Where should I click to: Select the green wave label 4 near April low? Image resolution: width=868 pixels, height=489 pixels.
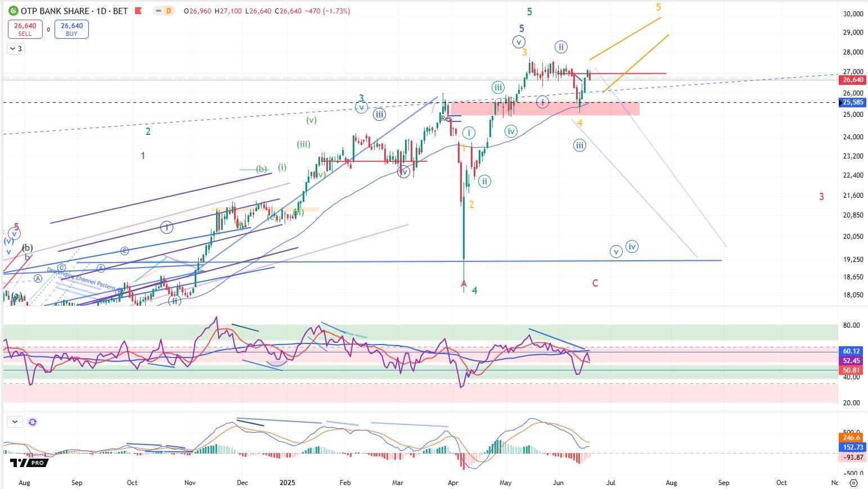(475, 291)
